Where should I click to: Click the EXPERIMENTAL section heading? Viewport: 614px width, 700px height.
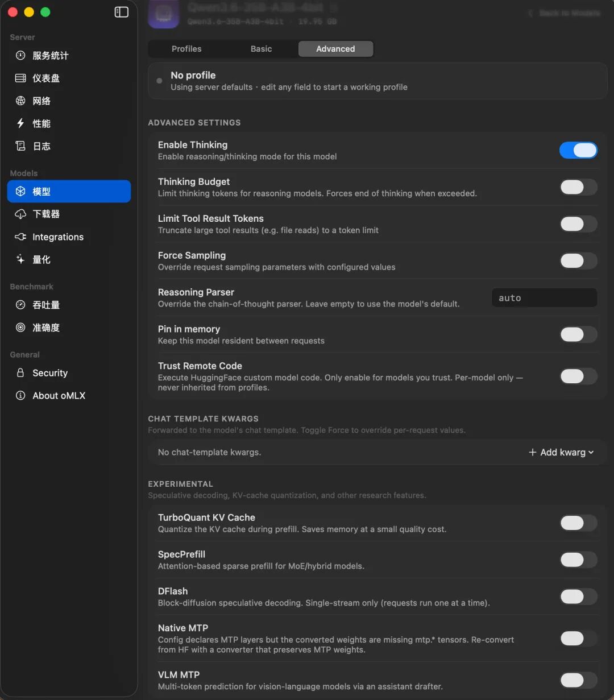180,484
